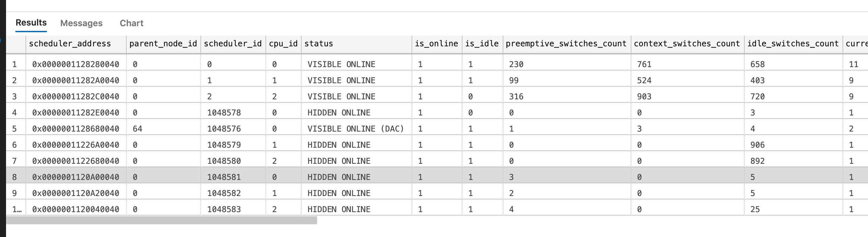
Task: Select the context switches cell 903
Action: pyautogui.click(x=644, y=97)
